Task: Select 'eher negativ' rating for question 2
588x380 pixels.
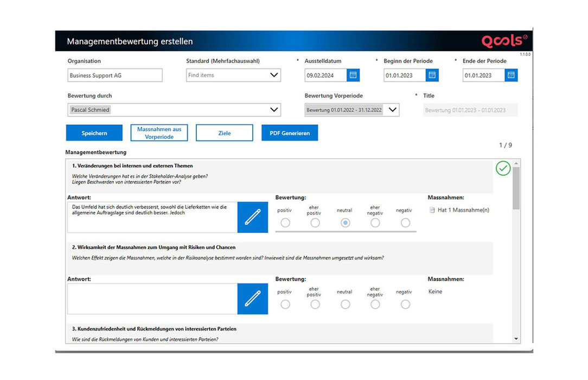Action: [x=375, y=304]
